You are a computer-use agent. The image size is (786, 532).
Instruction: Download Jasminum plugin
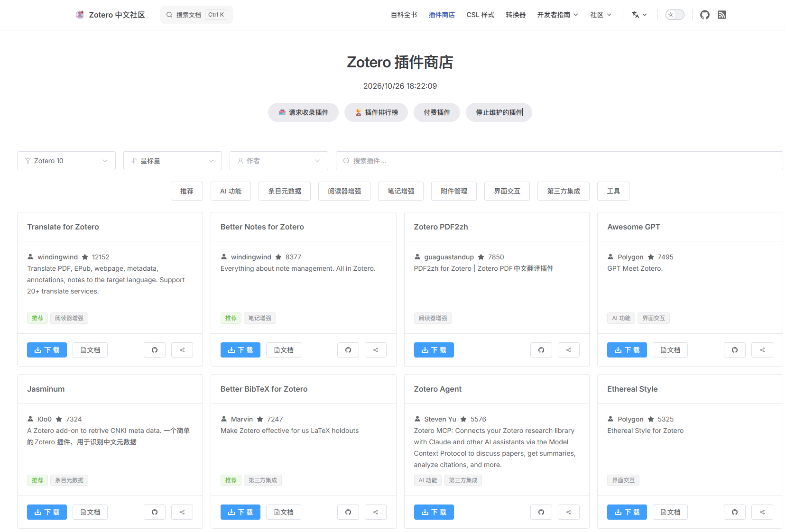pyautogui.click(x=47, y=512)
